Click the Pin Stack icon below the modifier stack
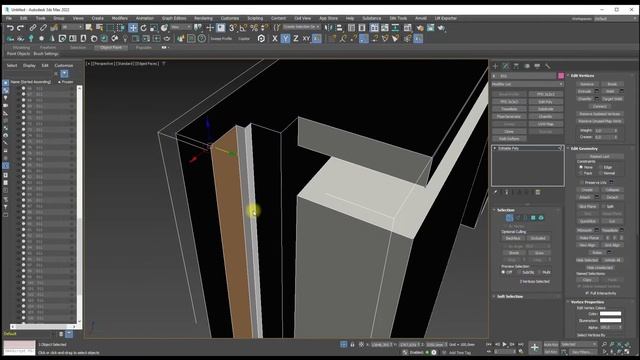Screen dimensions: 640x360 click(x=496, y=192)
